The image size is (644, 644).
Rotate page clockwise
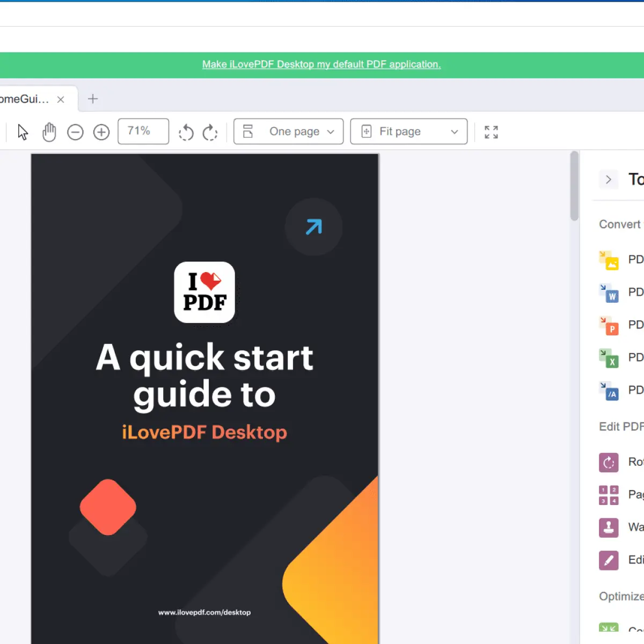[210, 132]
